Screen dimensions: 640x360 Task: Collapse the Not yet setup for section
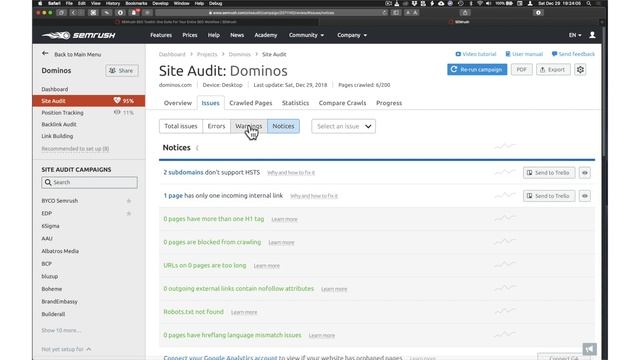point(66,349)
